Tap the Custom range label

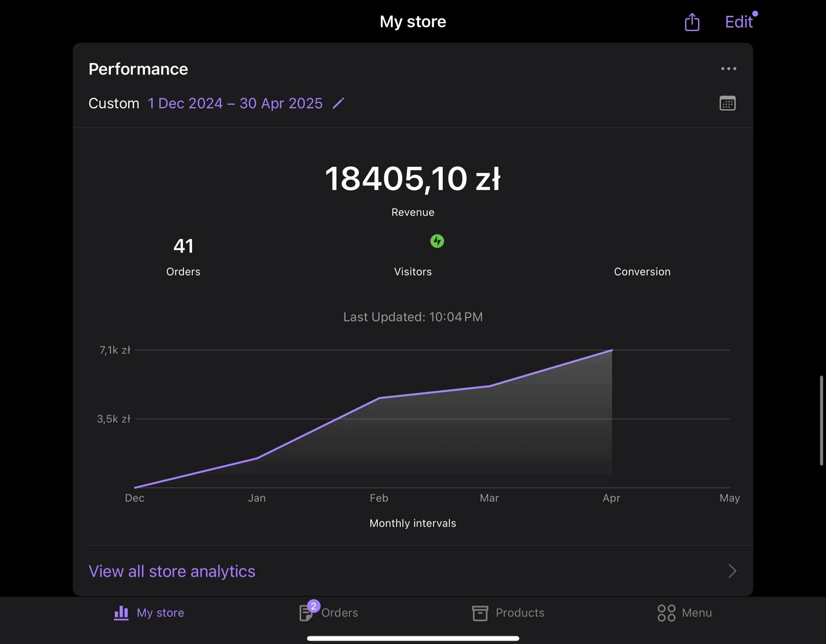[114, 104]
